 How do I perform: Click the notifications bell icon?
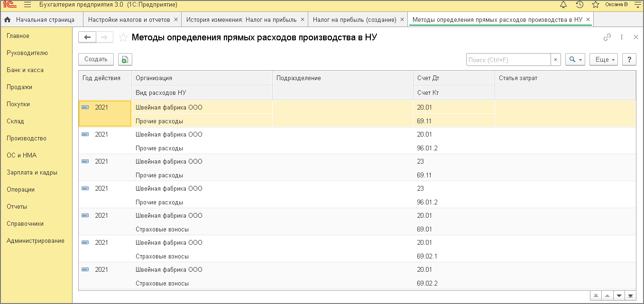pos(563,5)
